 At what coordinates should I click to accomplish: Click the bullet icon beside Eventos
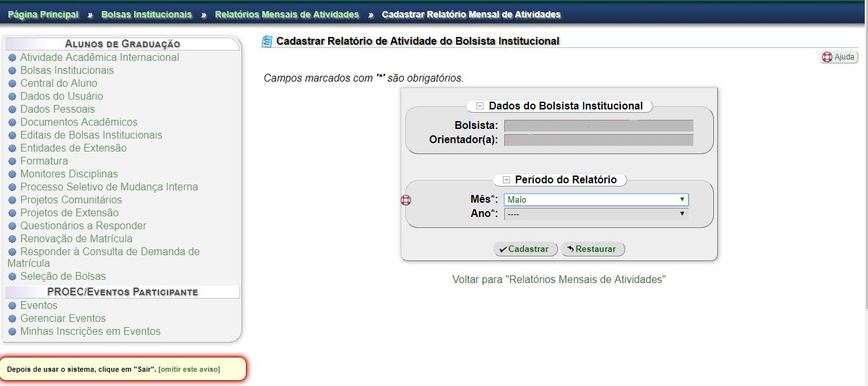pyautogui.click(x=12, y=306)
